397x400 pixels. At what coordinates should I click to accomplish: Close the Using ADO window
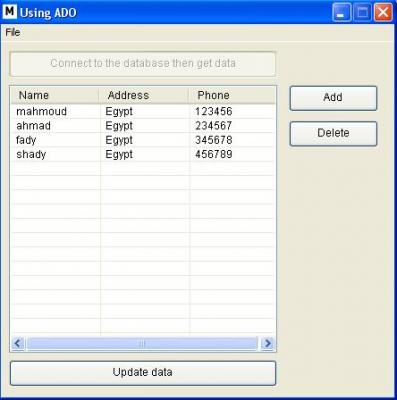[383, 12]
